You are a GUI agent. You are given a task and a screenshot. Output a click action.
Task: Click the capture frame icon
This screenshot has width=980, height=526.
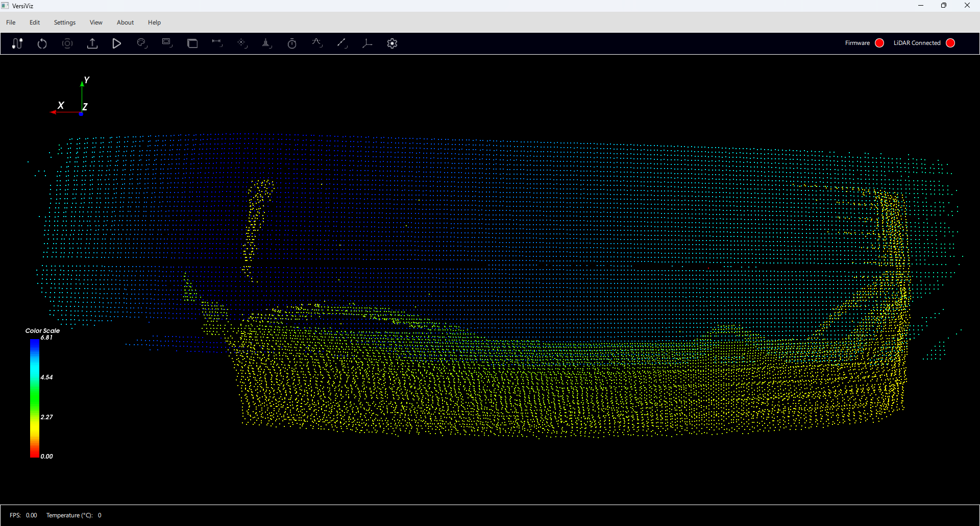[67, 43]
